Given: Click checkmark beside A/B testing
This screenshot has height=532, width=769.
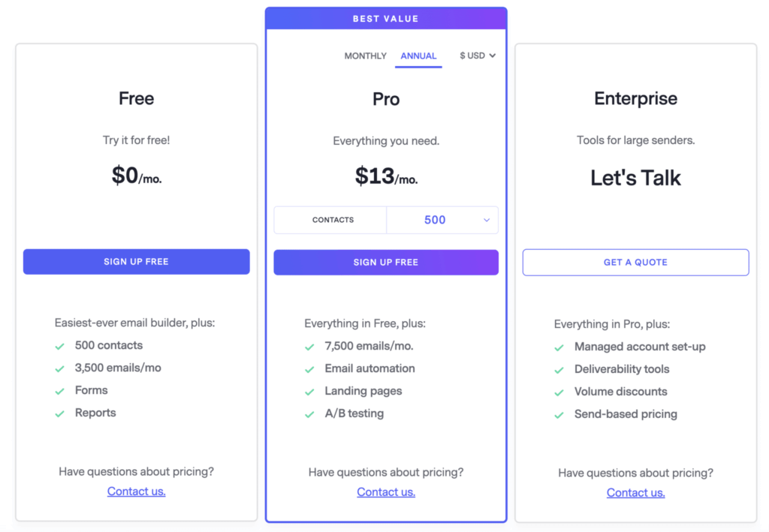Looking at the screenshot, I should pos(309,414).
